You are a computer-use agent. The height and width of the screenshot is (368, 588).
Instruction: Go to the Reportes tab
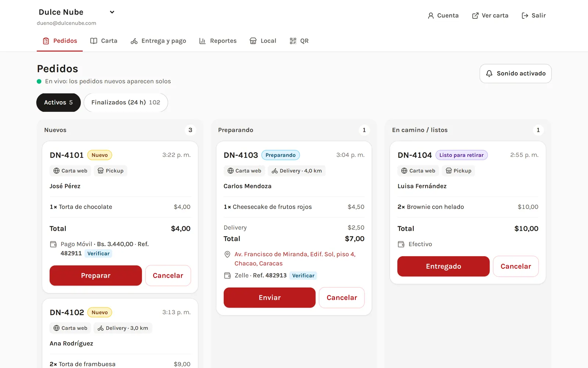point(218,41)
